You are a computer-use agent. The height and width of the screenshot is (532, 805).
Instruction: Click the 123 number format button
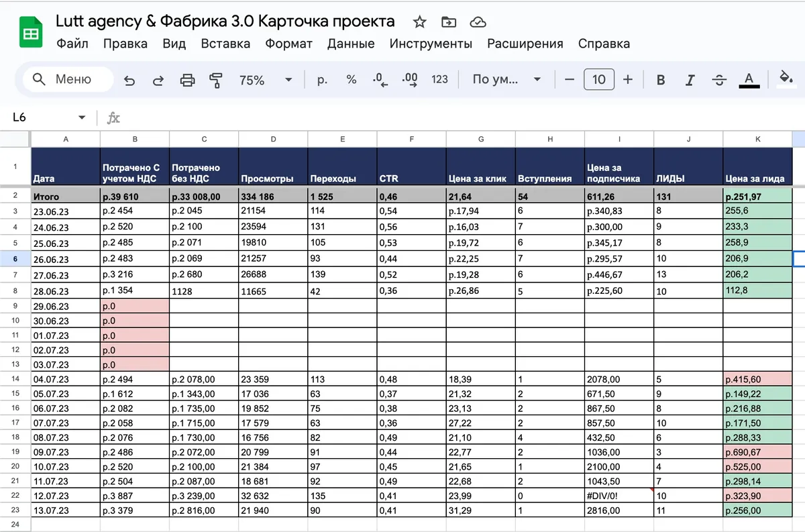[x=439, y=80]
